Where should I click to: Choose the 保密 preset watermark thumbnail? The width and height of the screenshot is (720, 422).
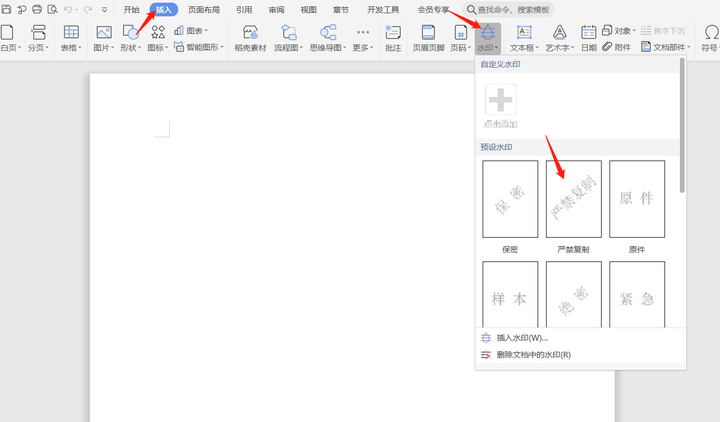pyautogui.click(x=510, y=199)
